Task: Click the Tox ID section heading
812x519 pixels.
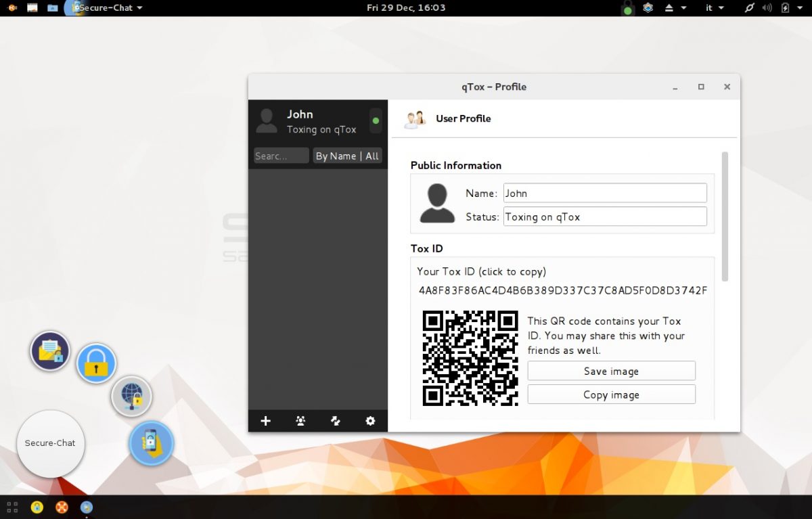Action: point(427,248)
